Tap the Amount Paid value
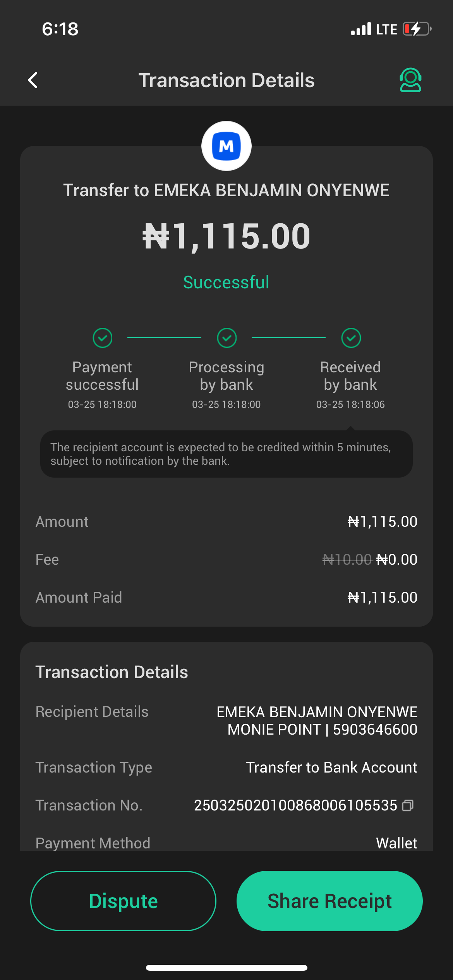The height and width of the screenshot is (980, 453). click(x=382, y=598)
